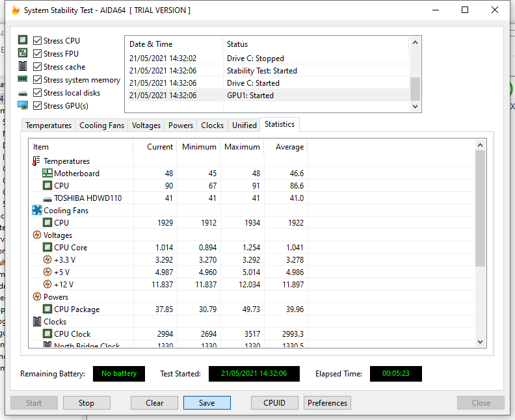Click the CPU chip icon beside Stress CPU
This screenshot has height=420, width=515.
tap(23, 40)
